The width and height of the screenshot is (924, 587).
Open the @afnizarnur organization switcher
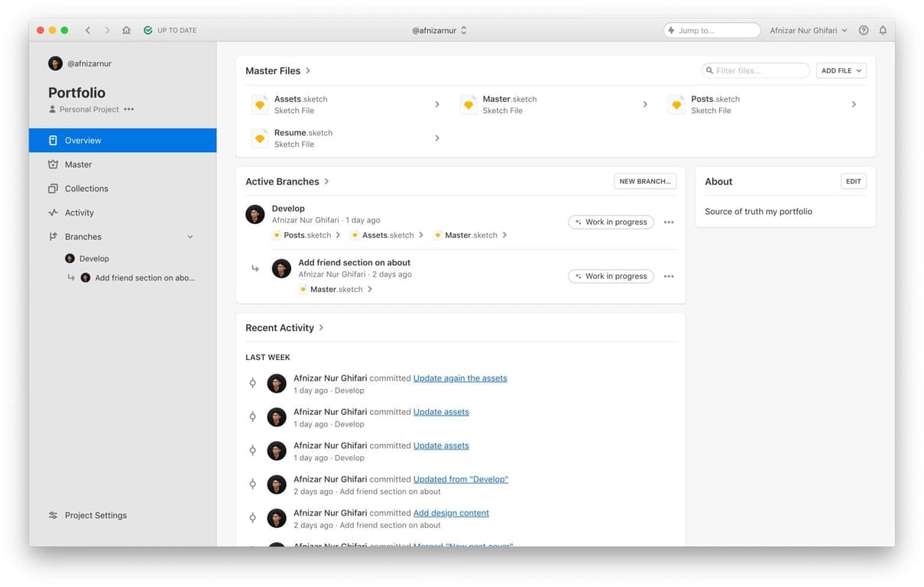click(439, 31)
